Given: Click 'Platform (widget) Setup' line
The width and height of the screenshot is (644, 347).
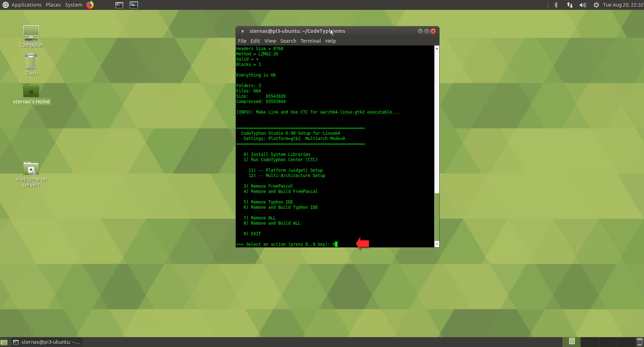Looking at the screenshot, I should tap(286, 170).
